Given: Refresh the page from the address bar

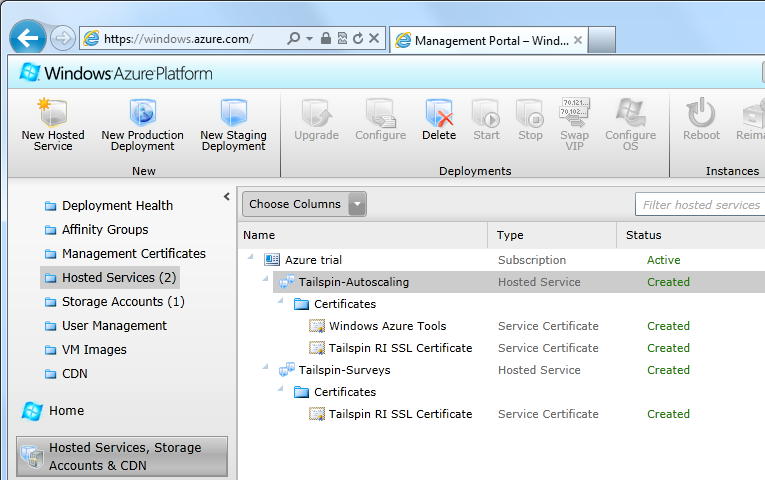Looking at the screenshot, I should tap(358, 38).
